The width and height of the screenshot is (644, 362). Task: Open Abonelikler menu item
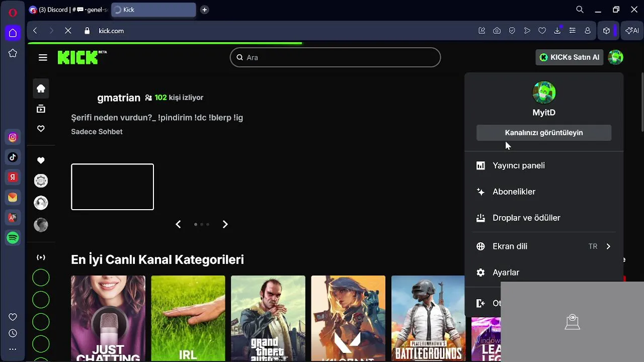(544, 192)
